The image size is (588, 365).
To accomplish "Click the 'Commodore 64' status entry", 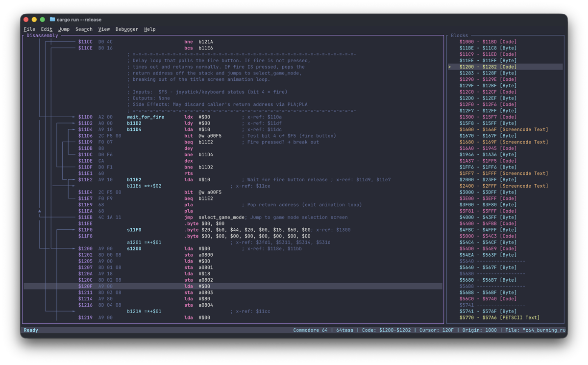I will pos(310,330).
